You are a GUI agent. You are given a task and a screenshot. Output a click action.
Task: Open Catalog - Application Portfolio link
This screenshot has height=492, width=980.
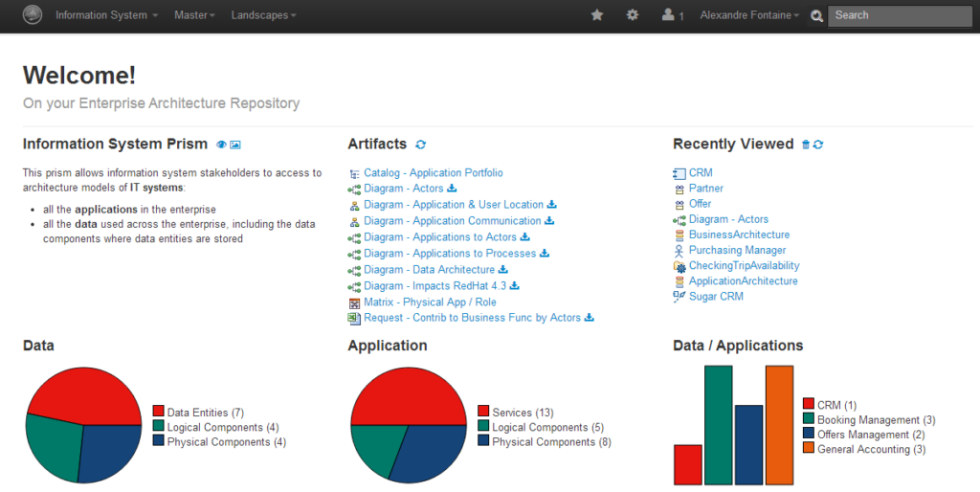click(x=433, y=173)
